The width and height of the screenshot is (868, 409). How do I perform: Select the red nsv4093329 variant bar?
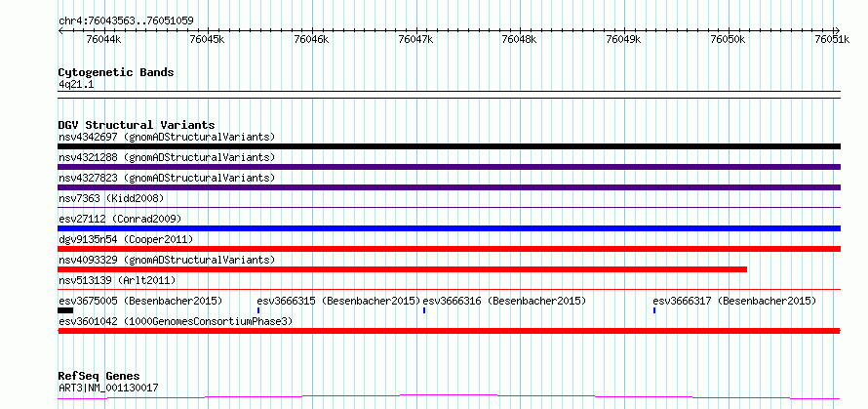[403, 269]
